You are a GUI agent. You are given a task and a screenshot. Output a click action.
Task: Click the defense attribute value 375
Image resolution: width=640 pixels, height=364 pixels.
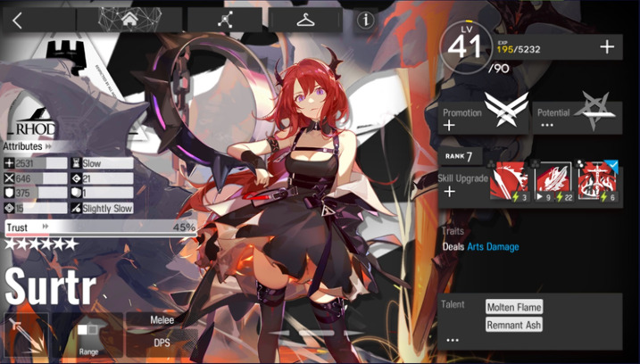click(x=36, y=193)
